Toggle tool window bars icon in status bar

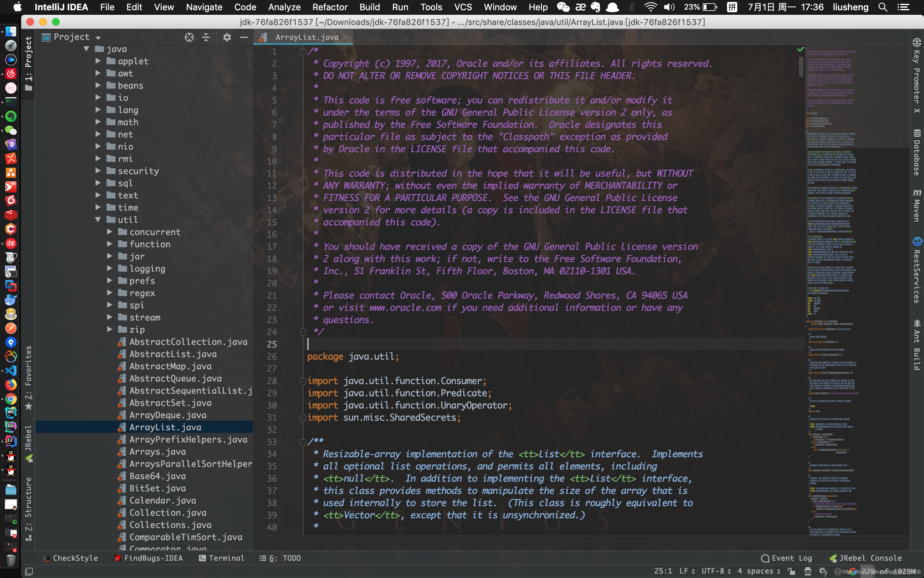click(29, 572)
